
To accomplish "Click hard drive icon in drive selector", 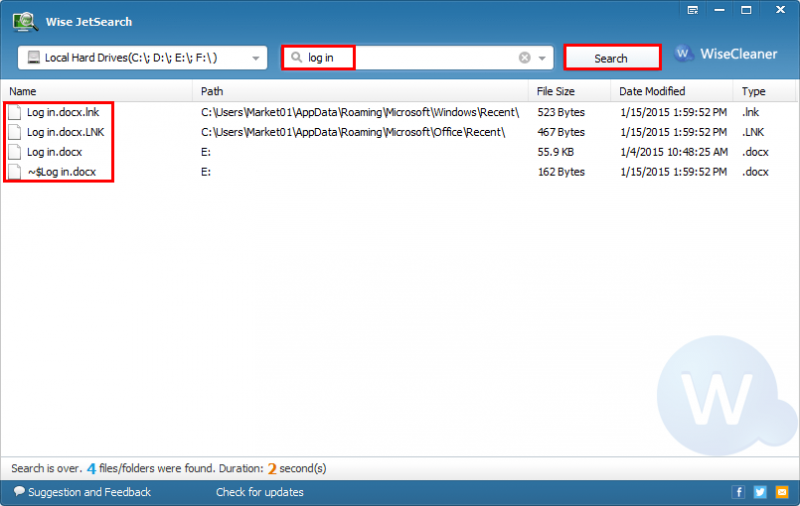I will [x=34, y=57].
